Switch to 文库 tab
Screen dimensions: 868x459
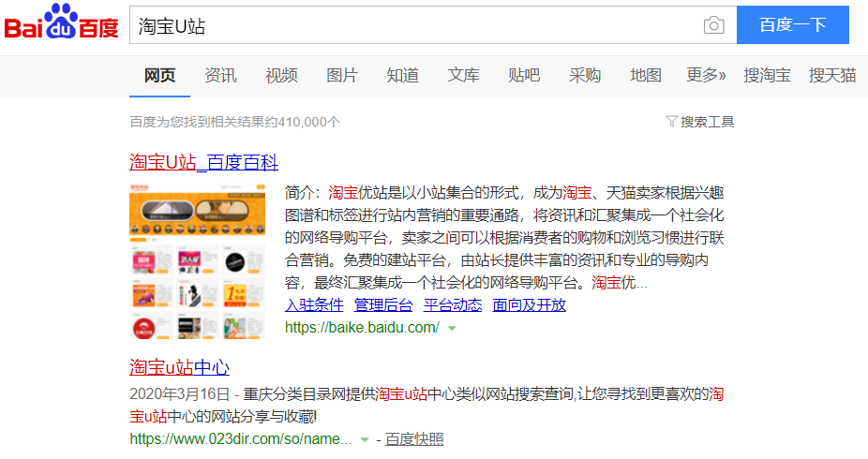tap(463, 75)
